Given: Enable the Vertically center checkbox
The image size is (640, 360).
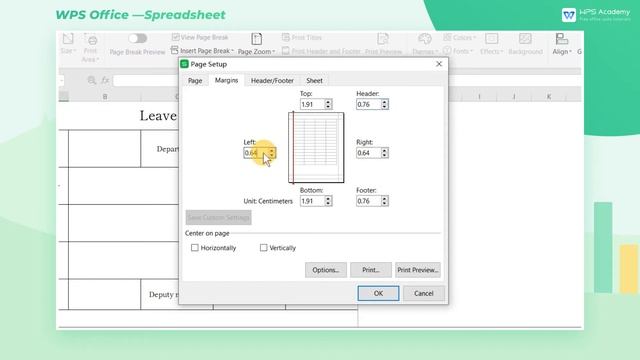Looking at the screenshot, I should click(x=264, y=248).
